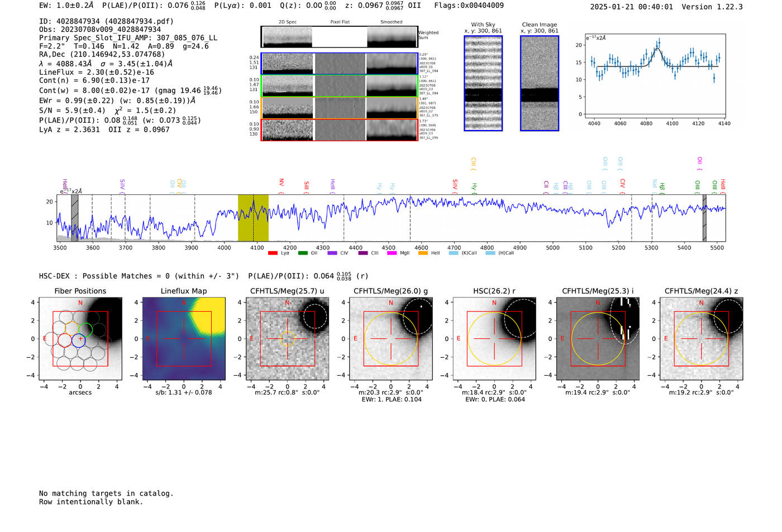
Task: Click the red fiber circle in Fiber Positions
Action: point(65,340)
